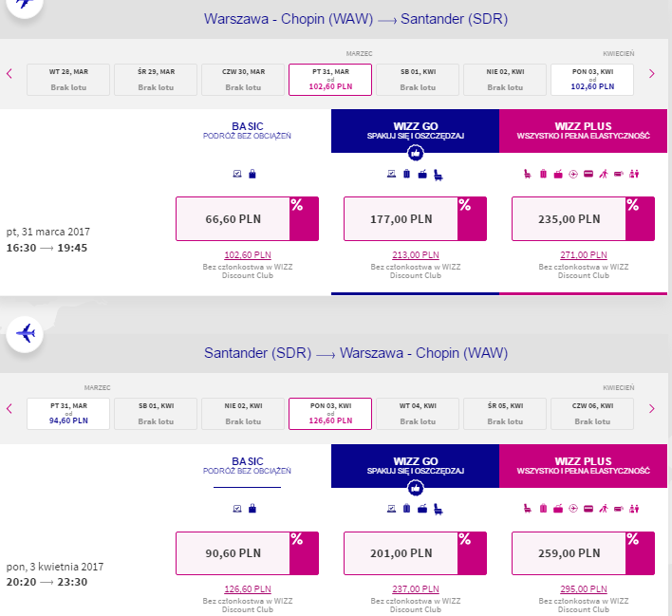Click non-member price link 295,00 PLN
This screenshot has width=672, height=616.
tap(584, 589)
